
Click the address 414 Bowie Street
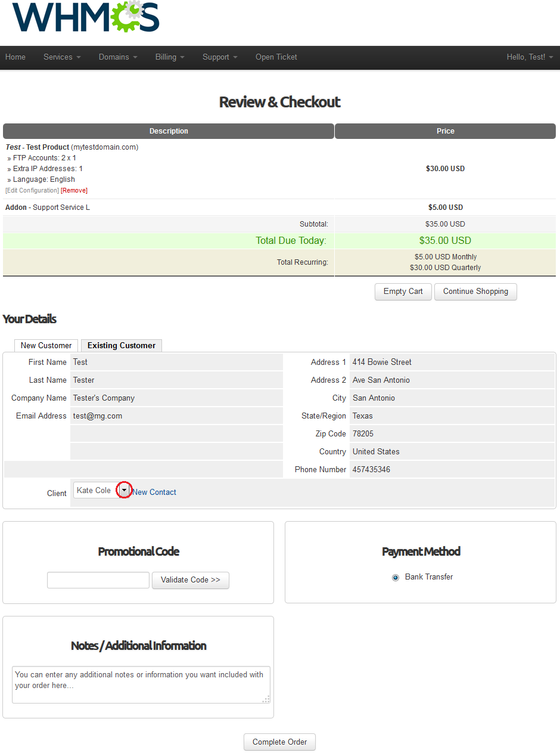coord(382,362)
